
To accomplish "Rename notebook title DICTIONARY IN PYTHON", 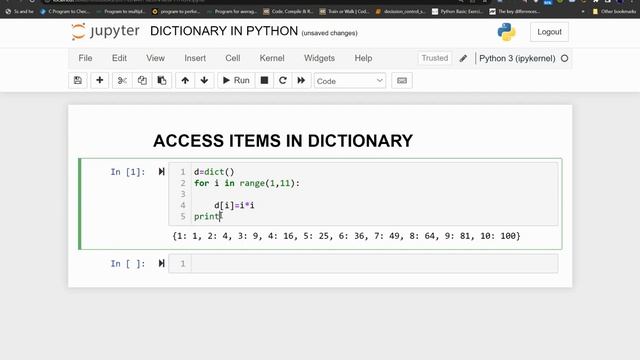I will point(224,31).
